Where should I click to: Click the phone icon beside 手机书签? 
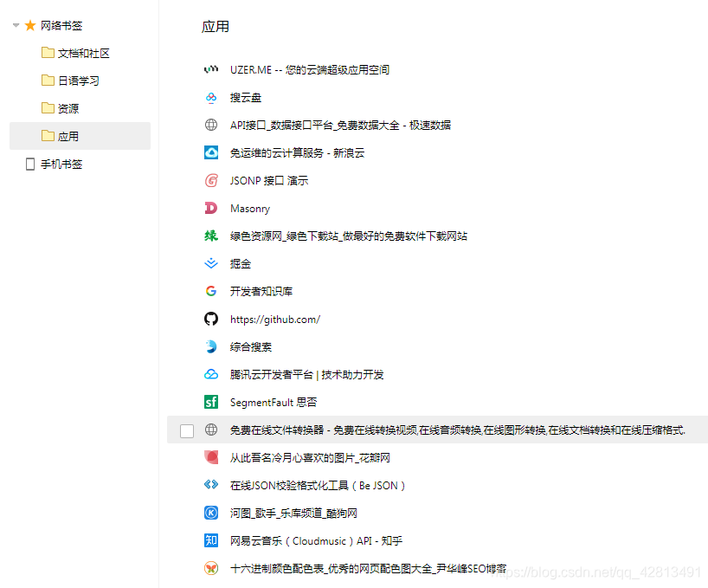pos(30,164)
